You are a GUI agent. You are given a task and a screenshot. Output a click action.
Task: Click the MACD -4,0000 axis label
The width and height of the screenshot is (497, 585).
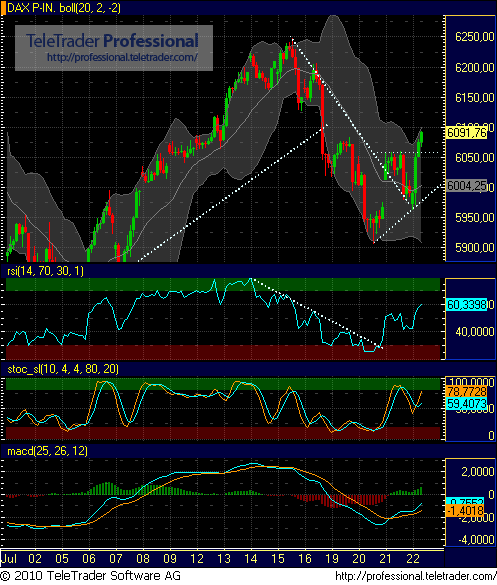click(476, 539)
